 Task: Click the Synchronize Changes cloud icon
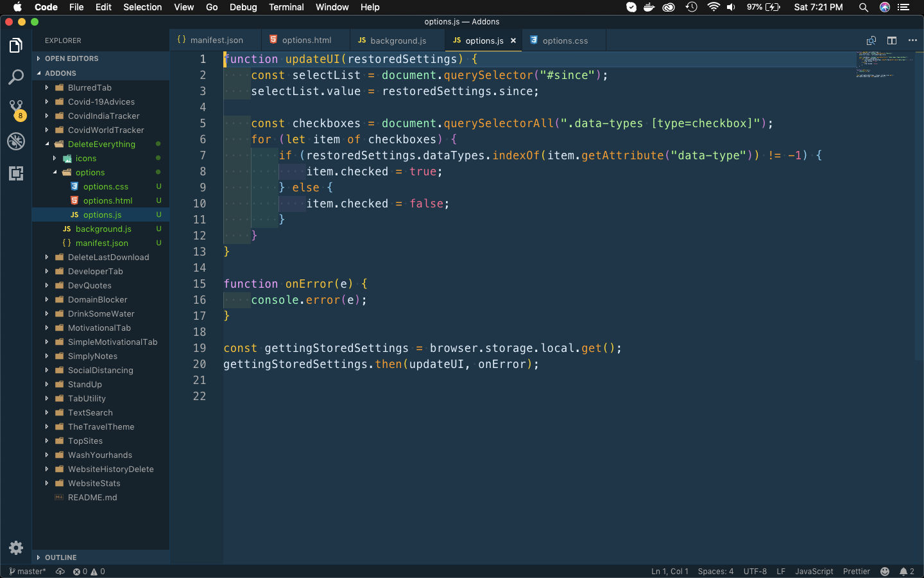tap(60, 572)
